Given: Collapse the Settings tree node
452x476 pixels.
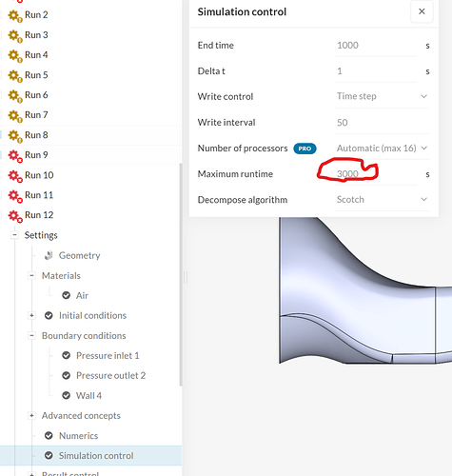Looking at the screenshot, I should point(14,235).
